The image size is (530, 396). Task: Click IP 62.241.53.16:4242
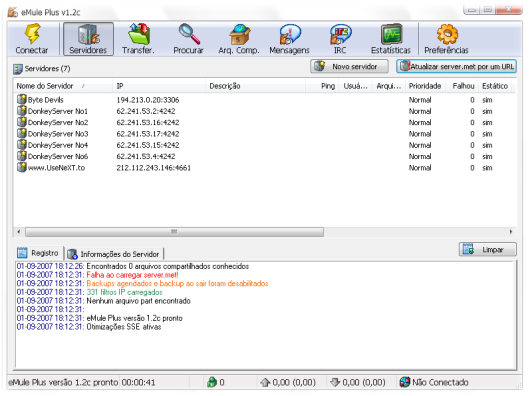pos(148,122)
